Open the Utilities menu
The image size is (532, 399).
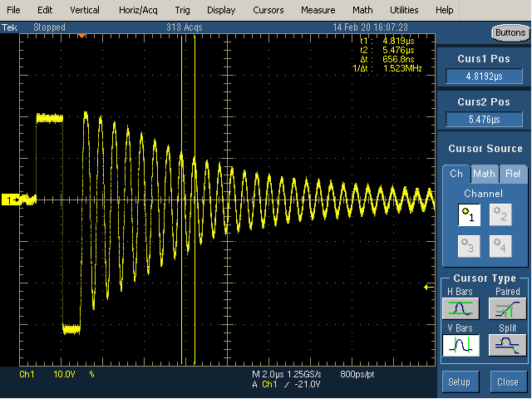404,10
